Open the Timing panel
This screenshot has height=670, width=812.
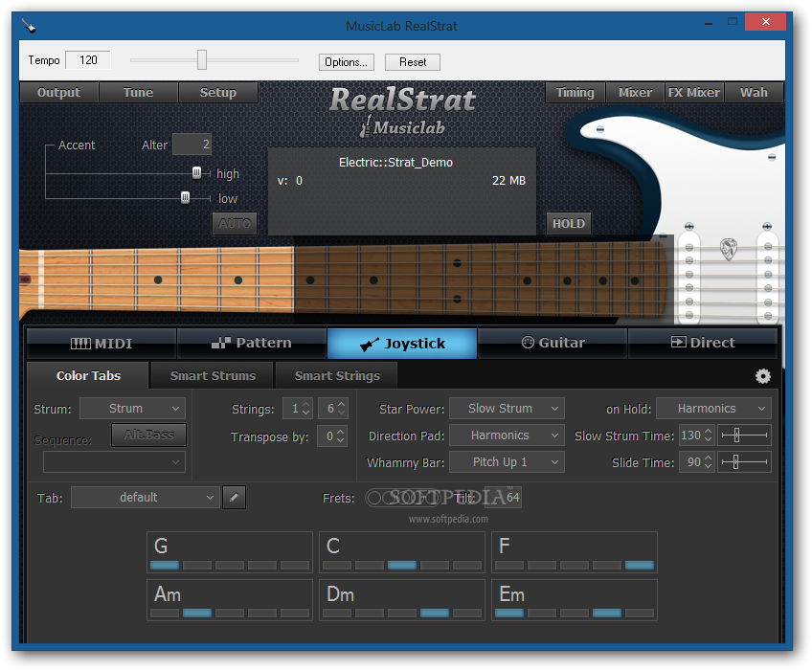(575, 93)
